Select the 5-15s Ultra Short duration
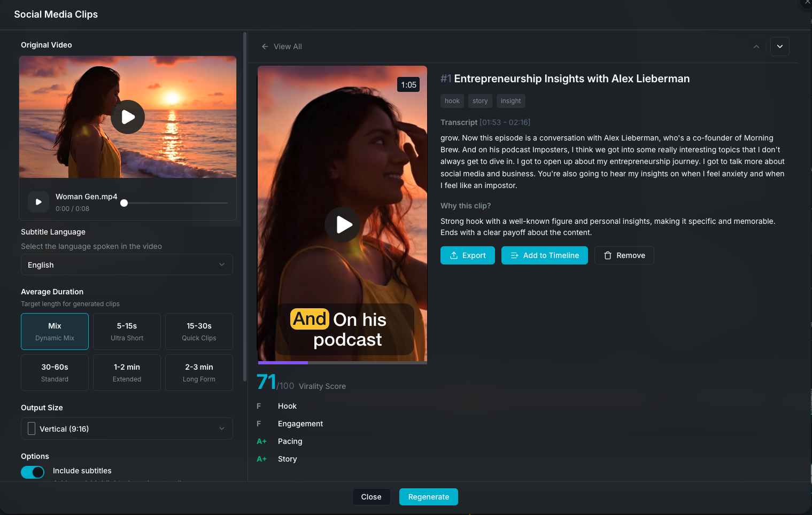The width and height of the screenshot is (812, 515). [127, 331]
